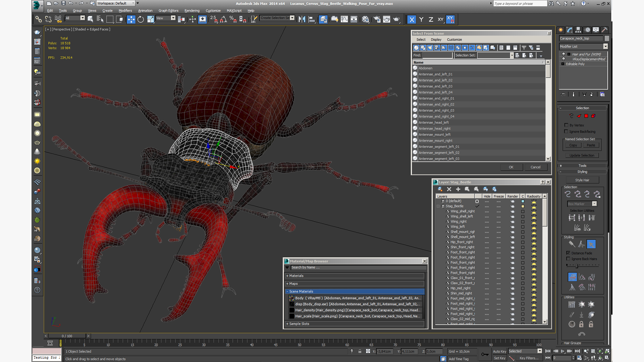644x362 pixels.
Task: Toggle VRayDisplacementMod modifier lightbulb
Action: [563, 59]
